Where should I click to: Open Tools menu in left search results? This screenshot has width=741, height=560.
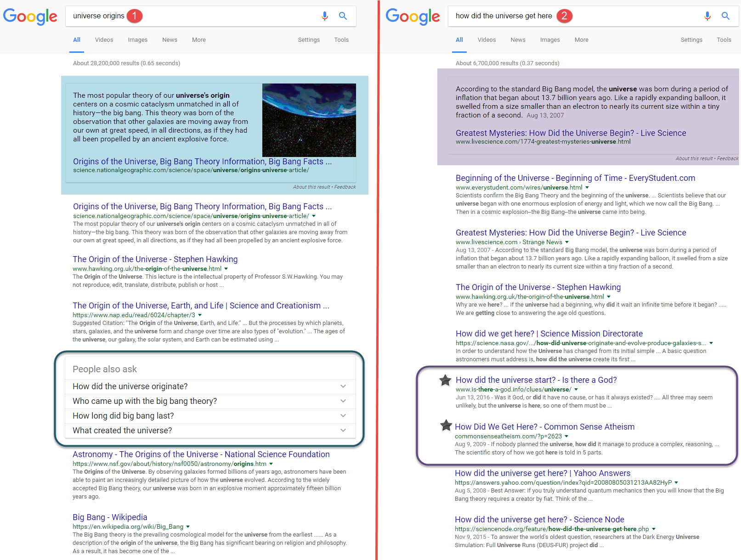pos(341,40)
